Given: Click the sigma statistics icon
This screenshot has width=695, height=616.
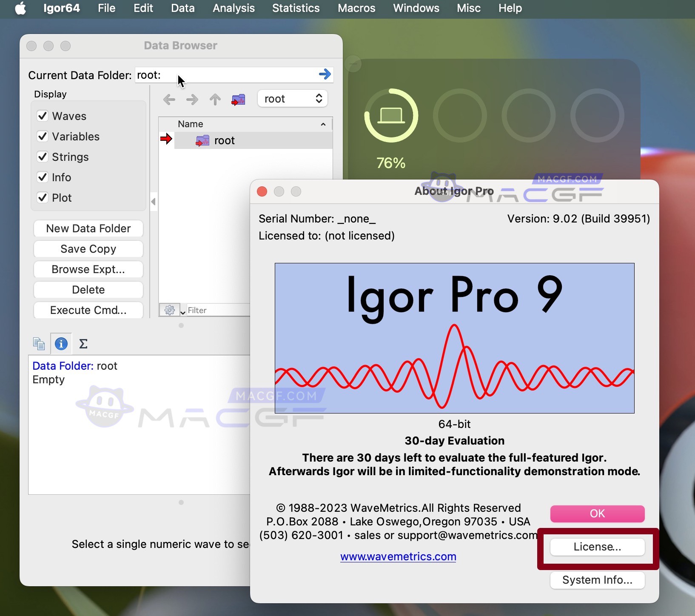Looking at the screenshot, I should coord(83,343).
